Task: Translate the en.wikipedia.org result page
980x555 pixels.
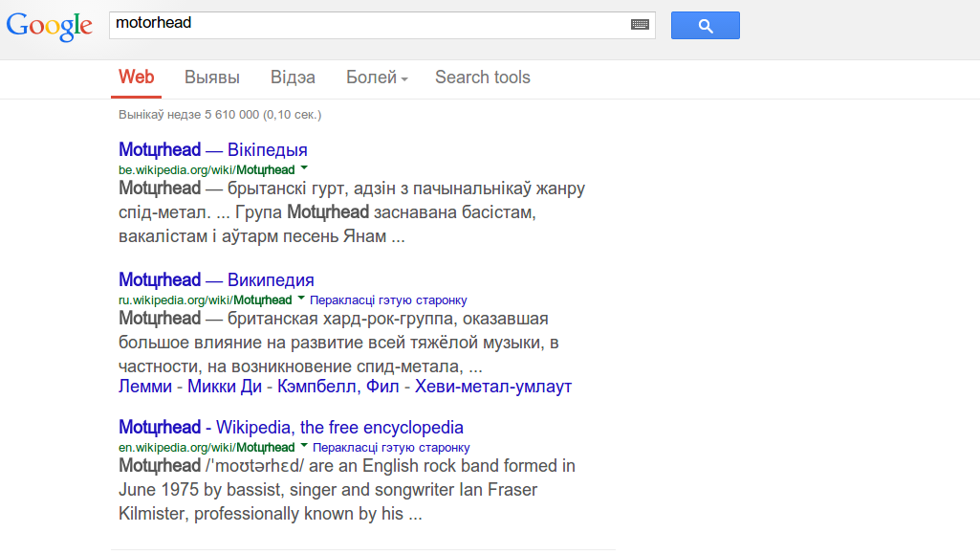Action: click(391, 448)
